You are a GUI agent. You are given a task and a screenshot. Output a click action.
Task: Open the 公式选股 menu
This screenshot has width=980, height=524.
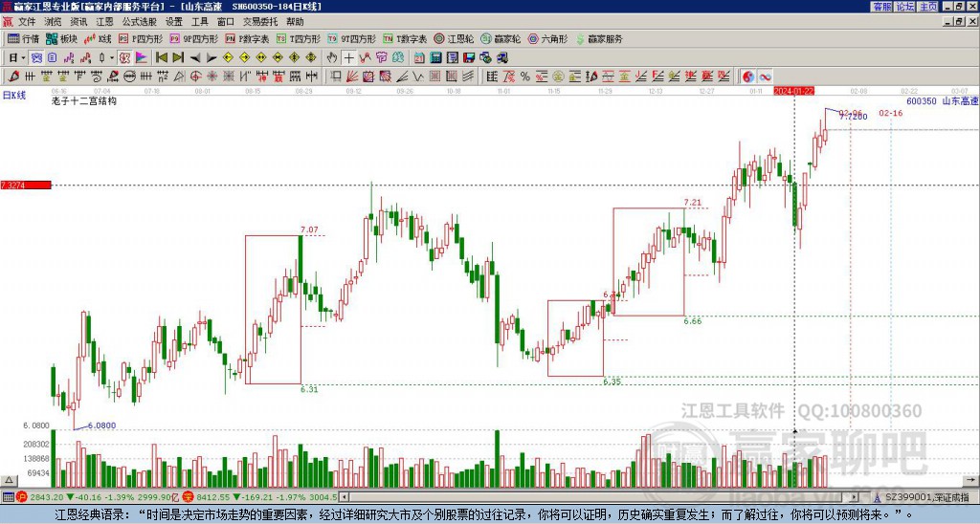(140, 22)
